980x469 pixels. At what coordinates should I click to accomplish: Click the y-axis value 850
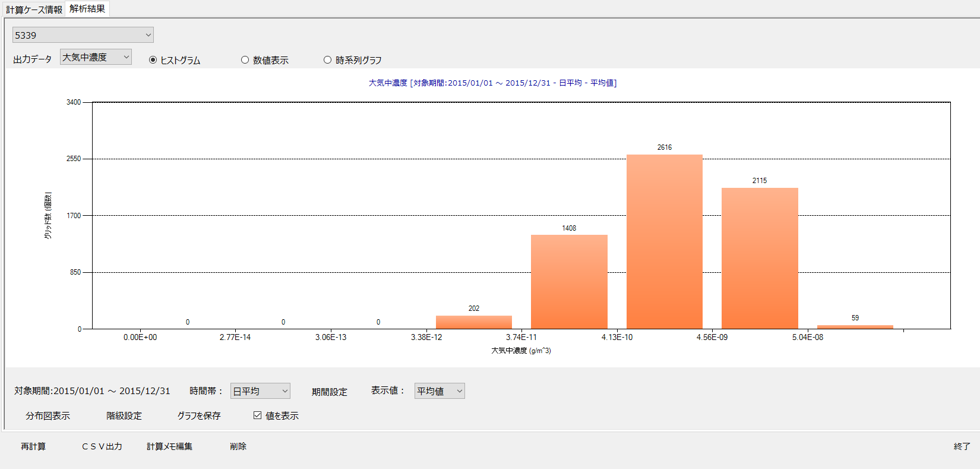pos(75,272)
